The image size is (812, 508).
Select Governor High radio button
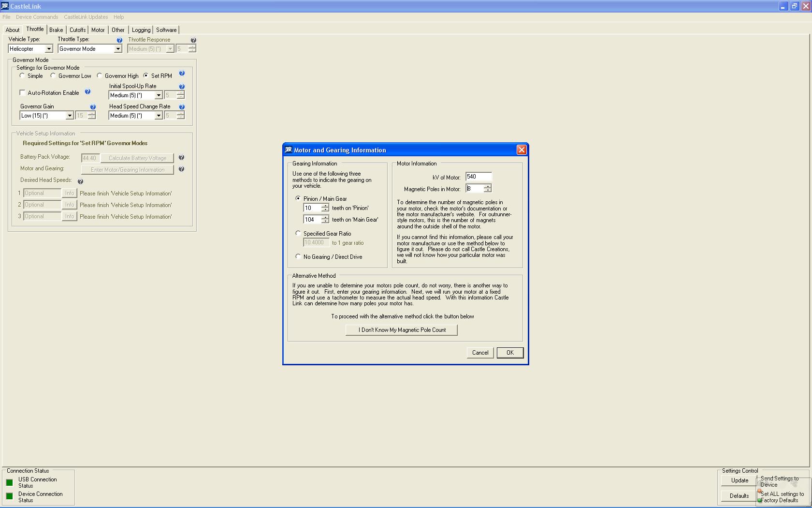100,75
